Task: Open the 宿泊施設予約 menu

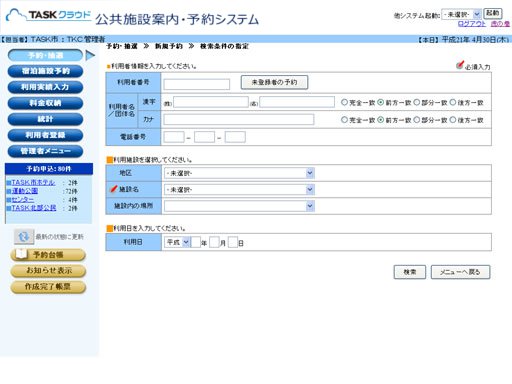Action: click(45, 71)
